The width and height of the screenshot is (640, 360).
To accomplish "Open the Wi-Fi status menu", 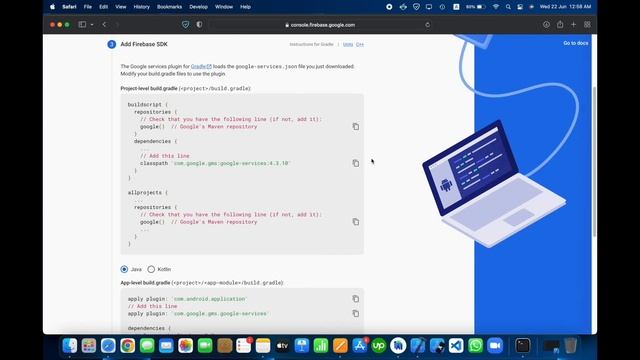I will tap(496, 7).
